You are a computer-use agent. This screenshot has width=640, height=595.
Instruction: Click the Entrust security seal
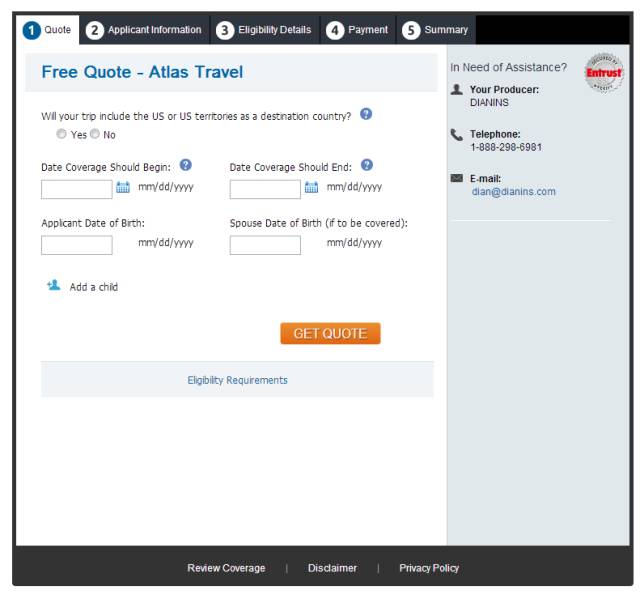[x=604, y=73]
